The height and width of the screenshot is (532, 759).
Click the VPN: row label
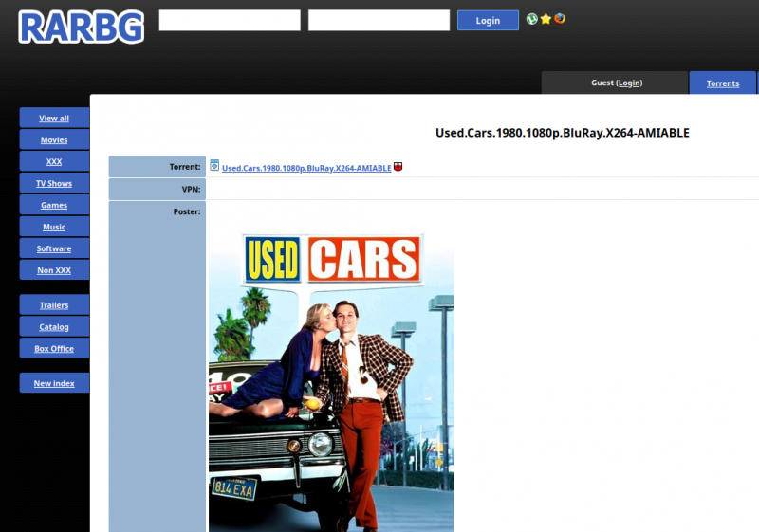[191, 189]
